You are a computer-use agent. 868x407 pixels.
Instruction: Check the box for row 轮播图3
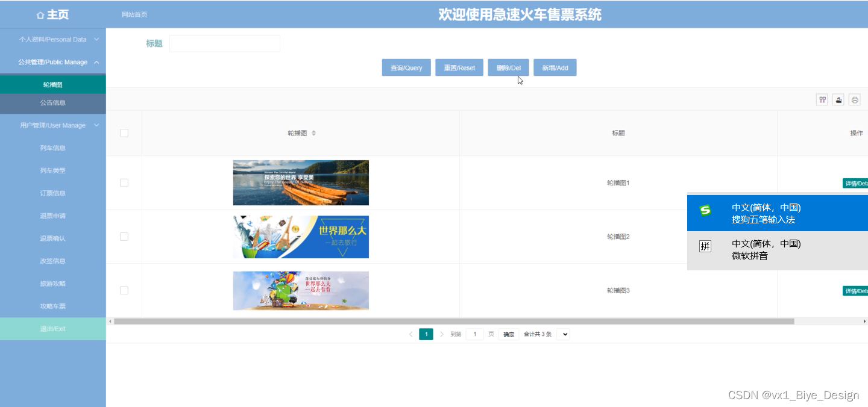point(124,290)
